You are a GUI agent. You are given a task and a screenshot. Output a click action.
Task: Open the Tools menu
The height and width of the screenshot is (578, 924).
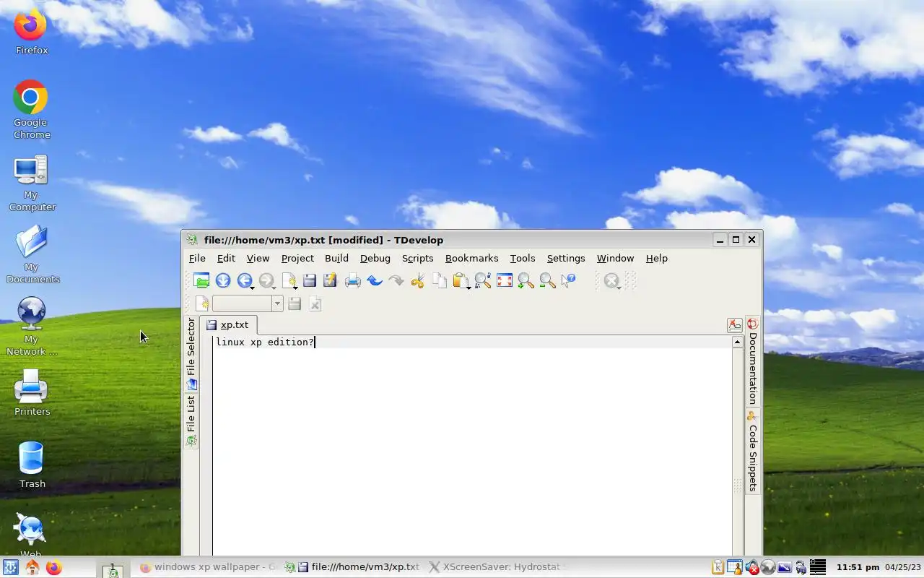(523, 258)
